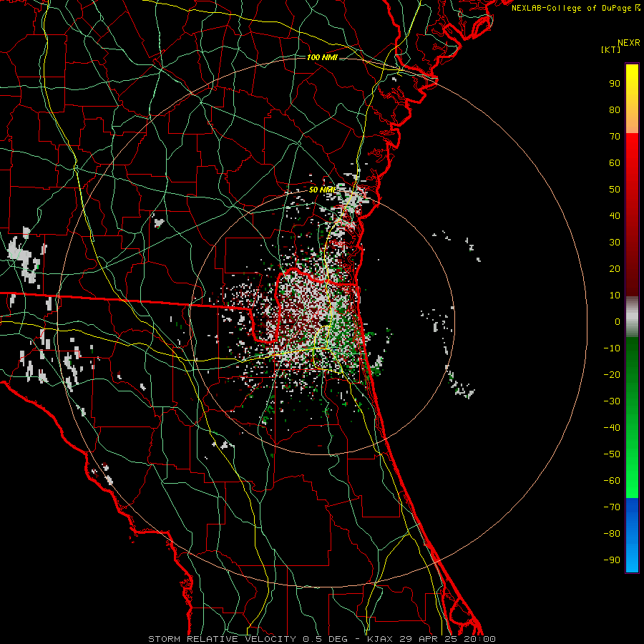Click the green segment of the velocity color bar

pyautogui.click(x=632, y=418)
